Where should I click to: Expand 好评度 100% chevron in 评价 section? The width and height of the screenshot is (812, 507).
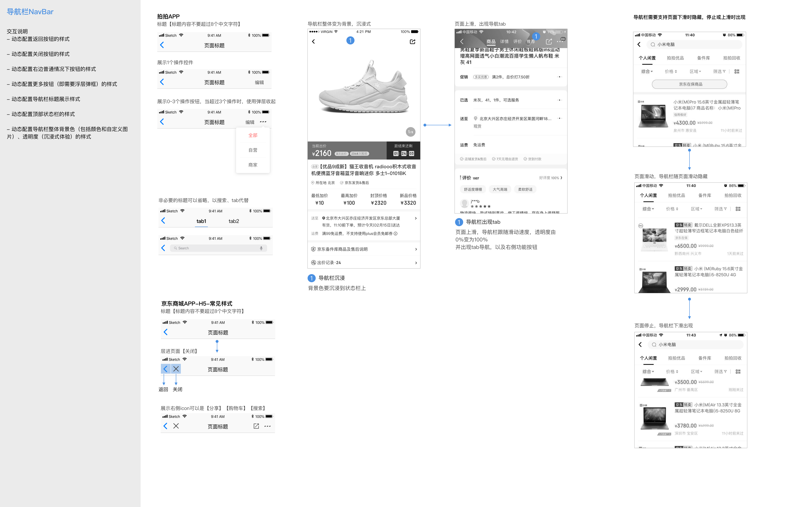(x=562, y=178)
